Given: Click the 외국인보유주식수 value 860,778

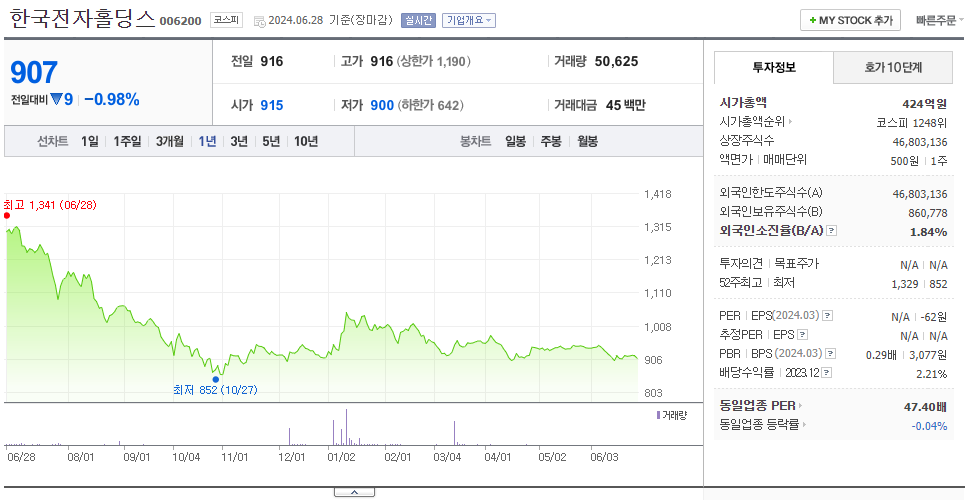Looking at the screenshot, I should pyautogui.click(x=928, y=213).
